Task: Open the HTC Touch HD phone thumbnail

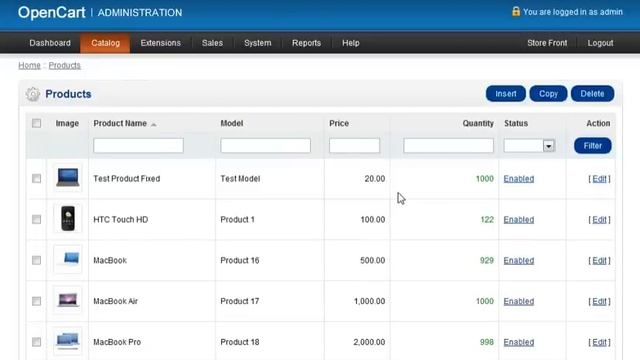Action: click(68, 218)
